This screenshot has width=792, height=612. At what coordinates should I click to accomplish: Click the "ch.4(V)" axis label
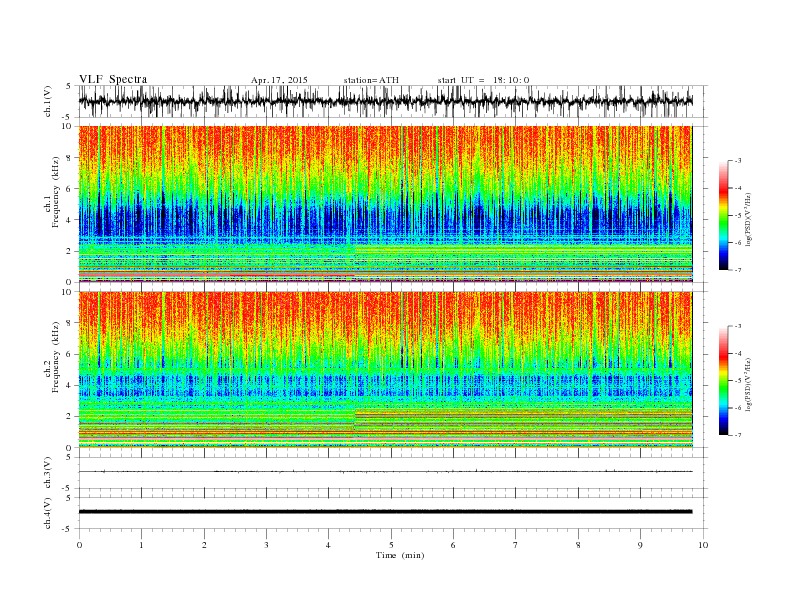point(48,513)
